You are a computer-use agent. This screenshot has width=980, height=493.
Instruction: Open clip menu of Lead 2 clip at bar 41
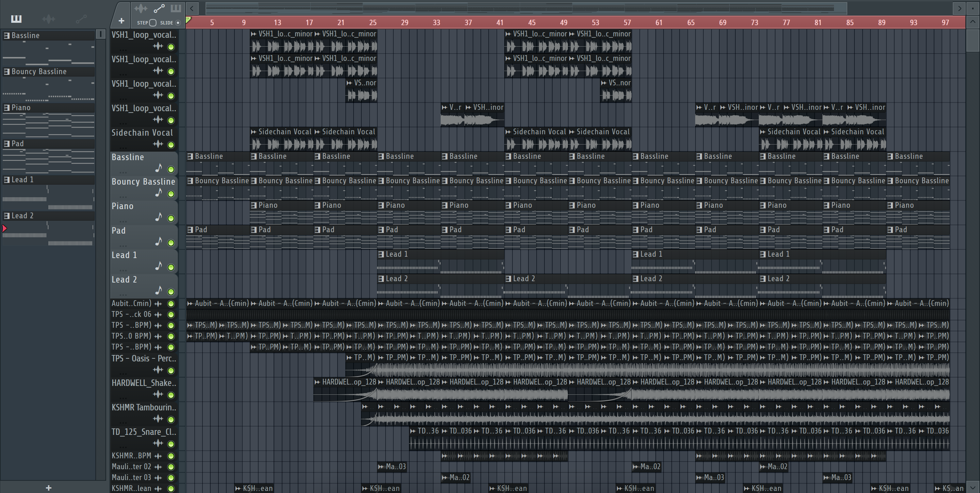[508, 278]
